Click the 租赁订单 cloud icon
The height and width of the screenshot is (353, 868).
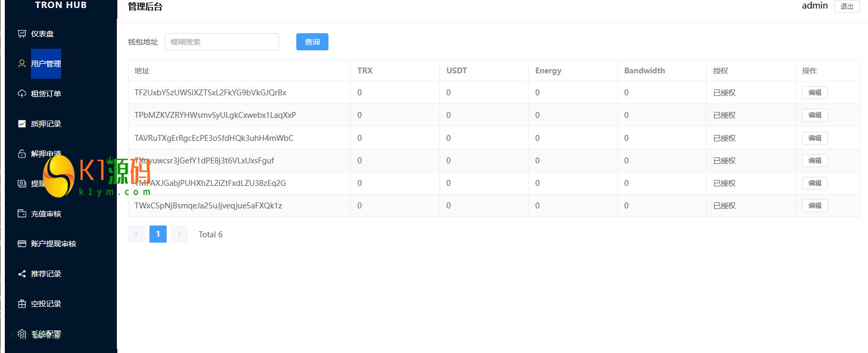coord(22,94)
